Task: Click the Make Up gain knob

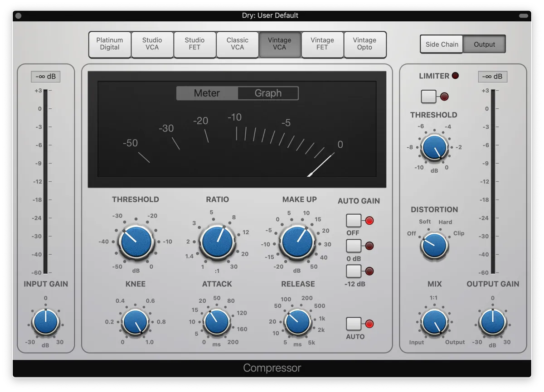Action: point(297,242)
